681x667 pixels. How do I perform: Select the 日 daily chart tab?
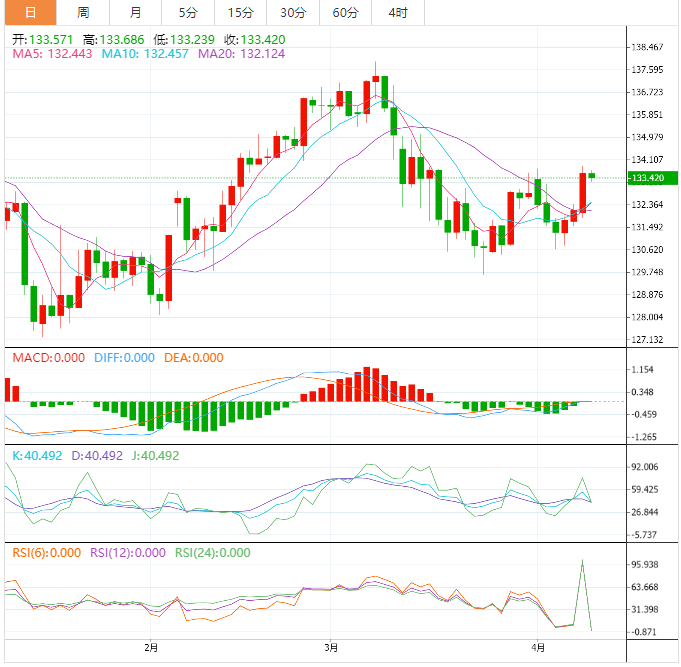30,12
